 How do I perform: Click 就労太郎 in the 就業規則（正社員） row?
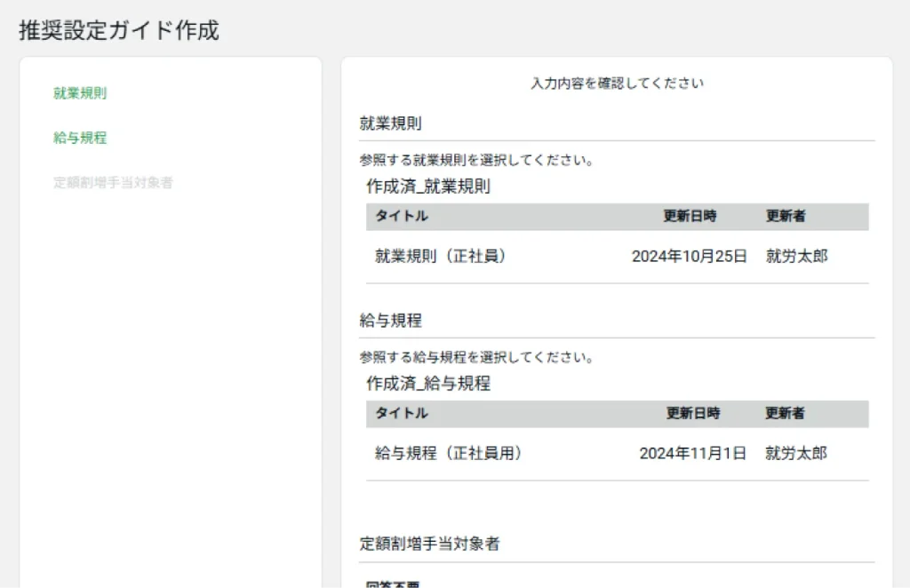796,257
